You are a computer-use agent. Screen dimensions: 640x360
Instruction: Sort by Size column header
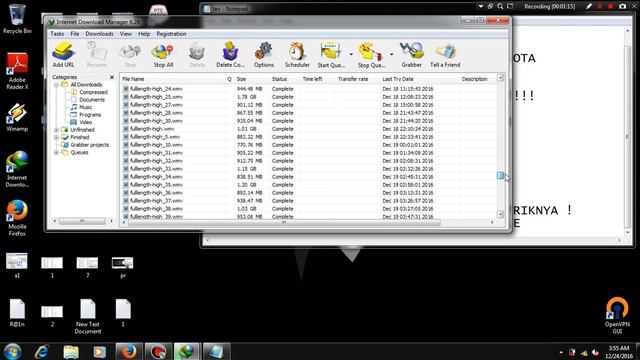click(x=251, y=79)
